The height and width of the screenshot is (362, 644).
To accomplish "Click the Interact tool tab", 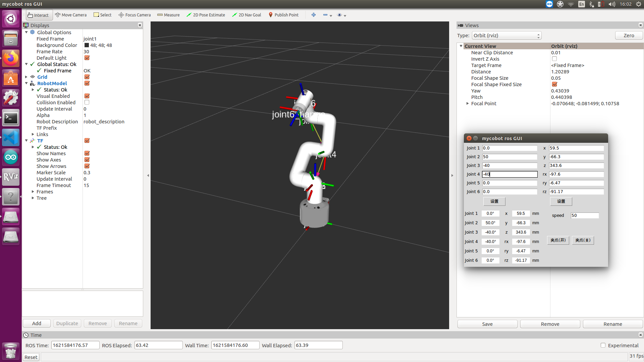I will [38, 15].
